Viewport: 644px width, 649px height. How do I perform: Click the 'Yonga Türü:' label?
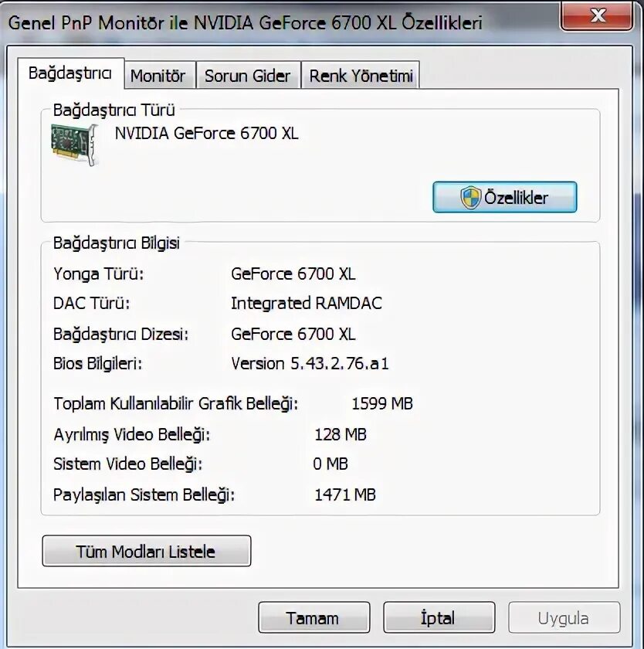click(98, 274)
